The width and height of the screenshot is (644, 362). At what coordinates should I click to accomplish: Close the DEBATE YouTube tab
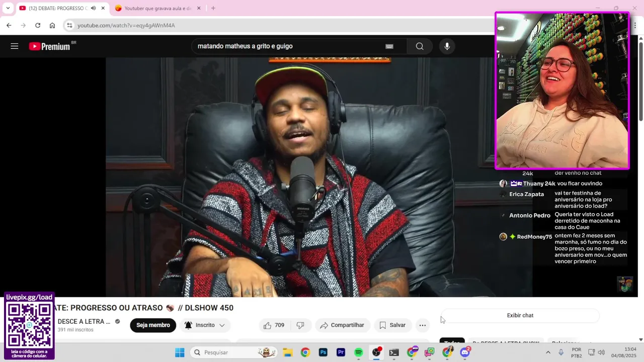[103, 8]
